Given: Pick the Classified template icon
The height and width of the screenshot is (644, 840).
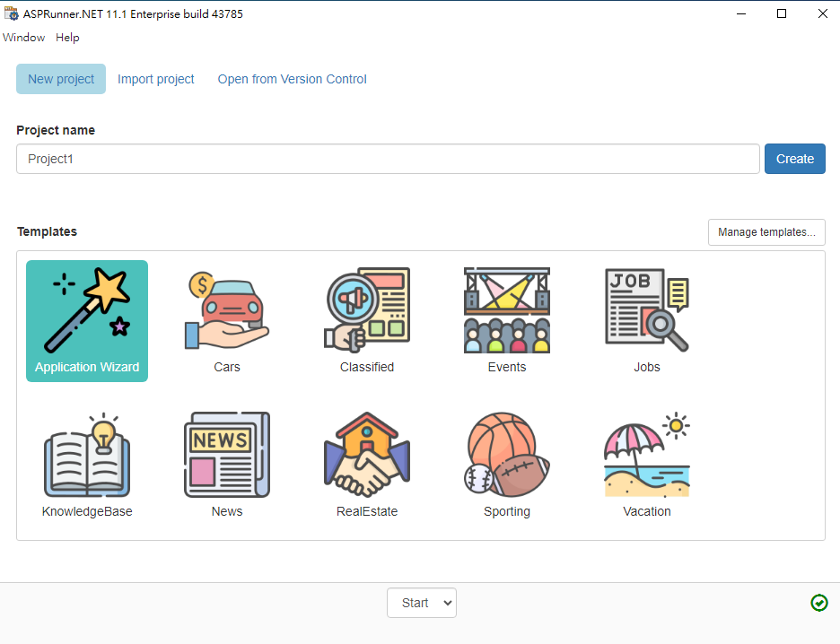Looking at the screenshot, I should [x=367, y=311].
